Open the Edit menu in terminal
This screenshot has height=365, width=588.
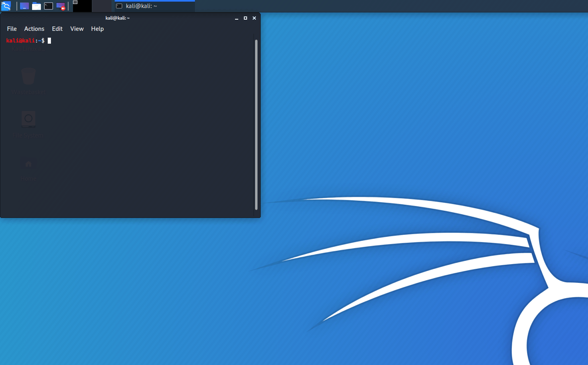click(x=57, y=29)
